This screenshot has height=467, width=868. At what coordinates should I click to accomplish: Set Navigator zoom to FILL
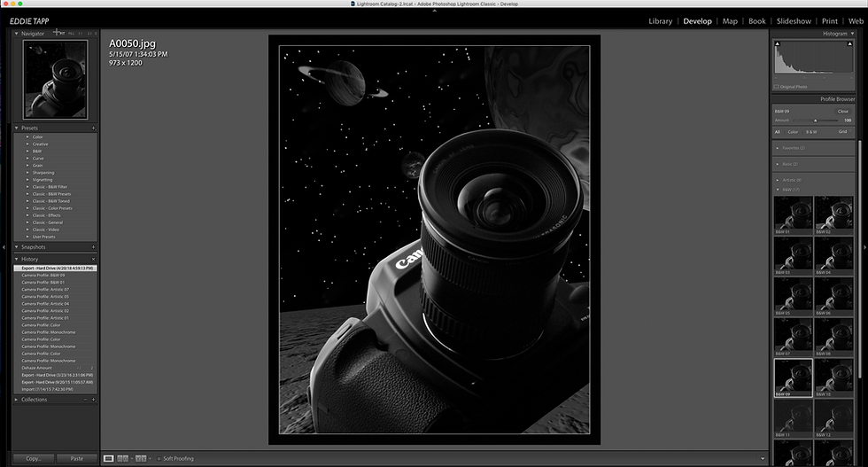pos(72,34)
